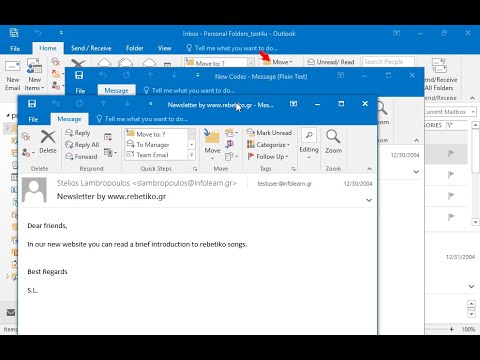Click the Search People field in Outlook
Viewport: 480px width, 360px height.
click(388, 62)
